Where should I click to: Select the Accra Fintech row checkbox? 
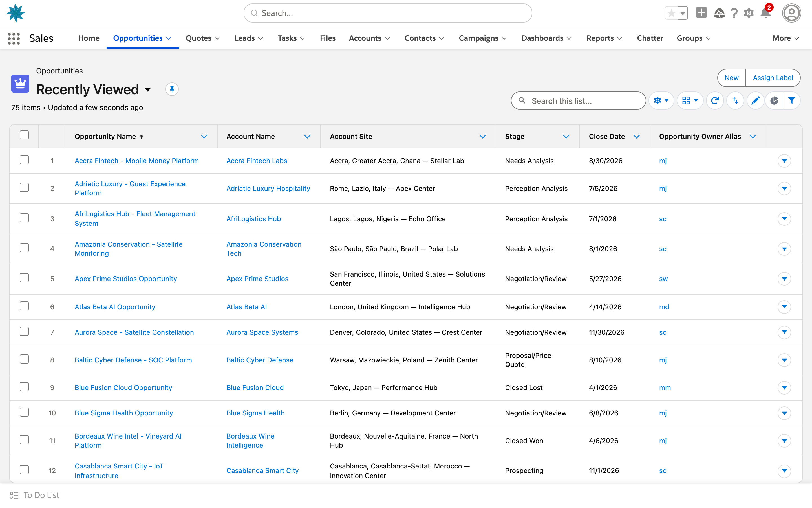[24, 159]
